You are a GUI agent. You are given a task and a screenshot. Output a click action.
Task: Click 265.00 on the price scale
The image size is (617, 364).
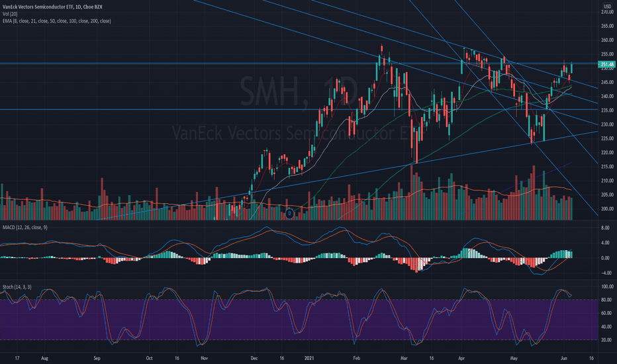click(x=607, y=26)
